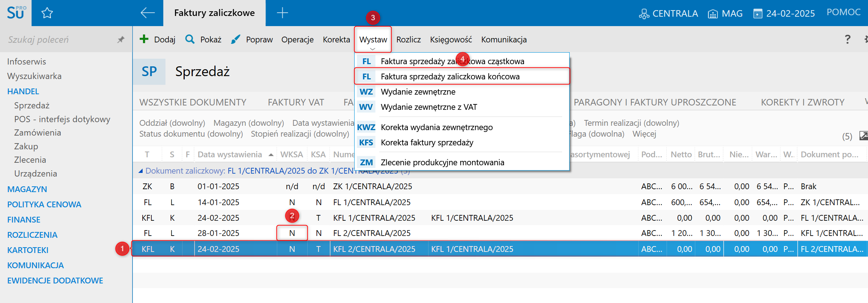Collapse the Dokument zaliczkowy group

coord(140,171)
